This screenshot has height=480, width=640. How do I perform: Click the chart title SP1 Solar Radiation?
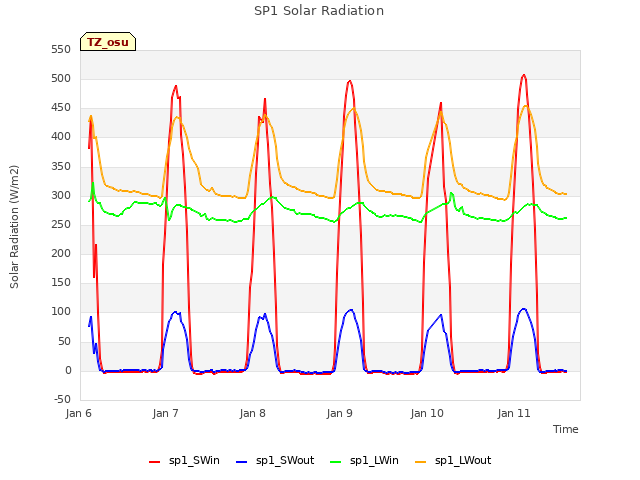pyautogui.click(x=319, y=11)
